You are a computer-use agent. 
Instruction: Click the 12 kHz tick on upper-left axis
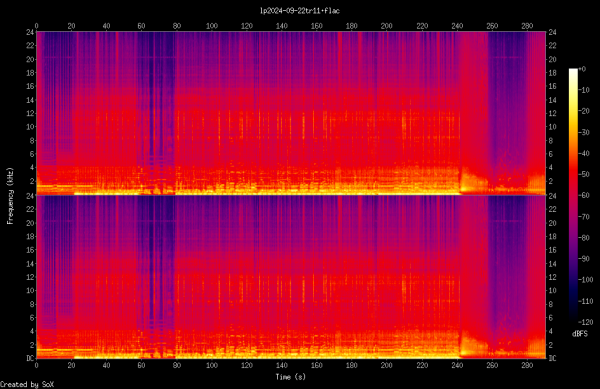pos(30,113)
